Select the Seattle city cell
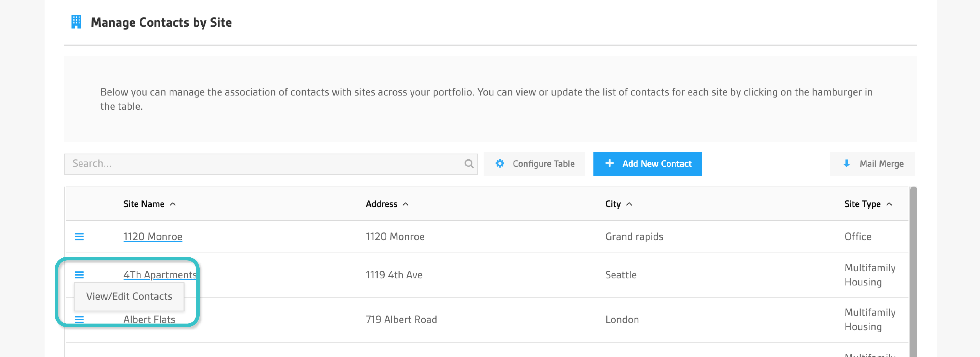This screenshot has width=980, height=357. pyautogui.click(x=620, y=275)
